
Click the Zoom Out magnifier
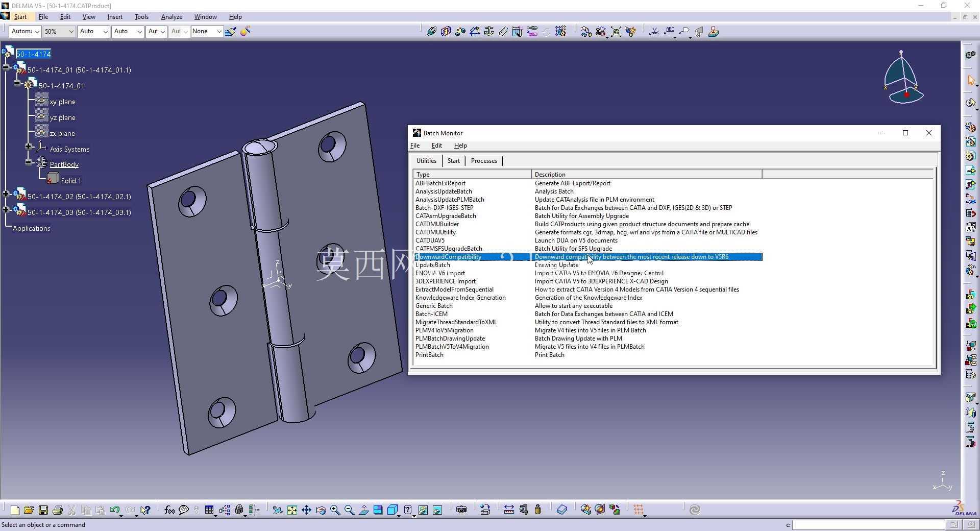pyautogui.click(x=349, y=510)
